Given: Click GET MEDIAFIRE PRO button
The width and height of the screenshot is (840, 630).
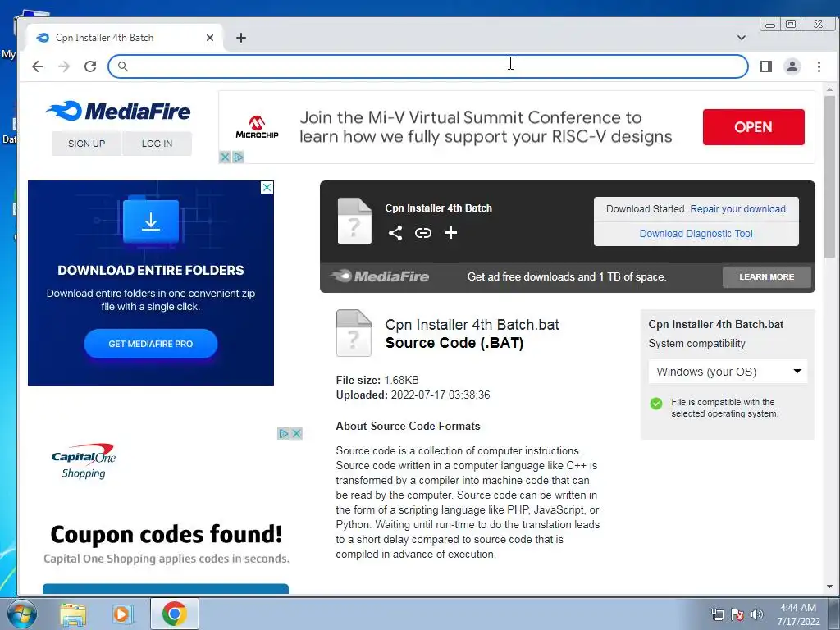Looking at the screenshot, I should coord(151,344).
